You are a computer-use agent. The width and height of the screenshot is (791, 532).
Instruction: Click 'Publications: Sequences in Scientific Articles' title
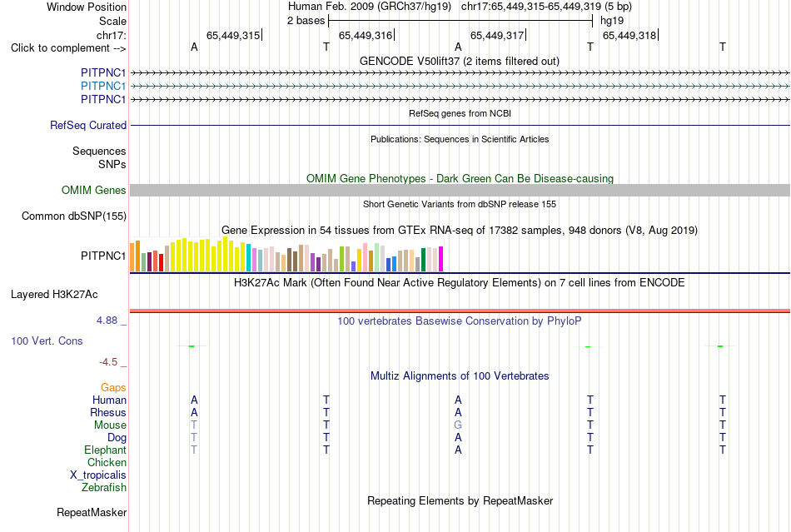click(x=460, y=139)
